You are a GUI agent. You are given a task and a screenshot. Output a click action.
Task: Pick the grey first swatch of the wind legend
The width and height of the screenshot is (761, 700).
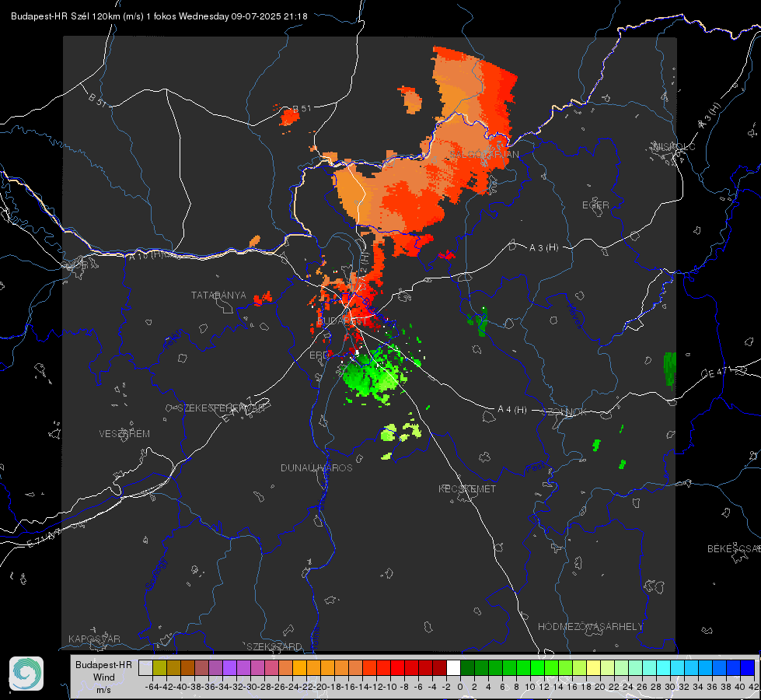point(145,667)
